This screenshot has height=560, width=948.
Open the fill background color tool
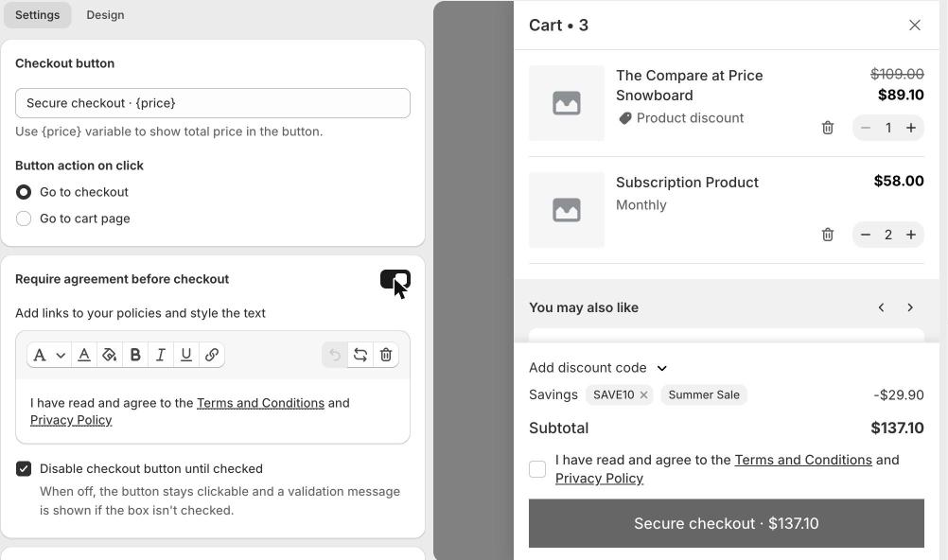coord(110,355)
